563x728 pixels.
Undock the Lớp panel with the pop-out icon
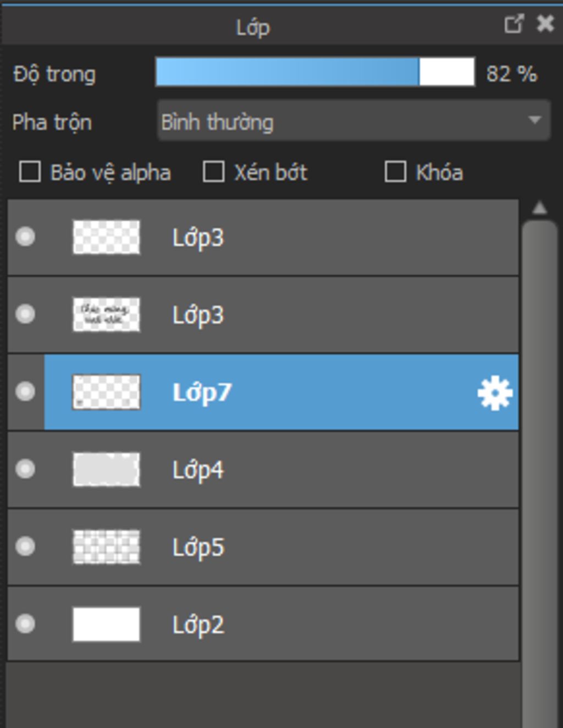pos(514,24)
